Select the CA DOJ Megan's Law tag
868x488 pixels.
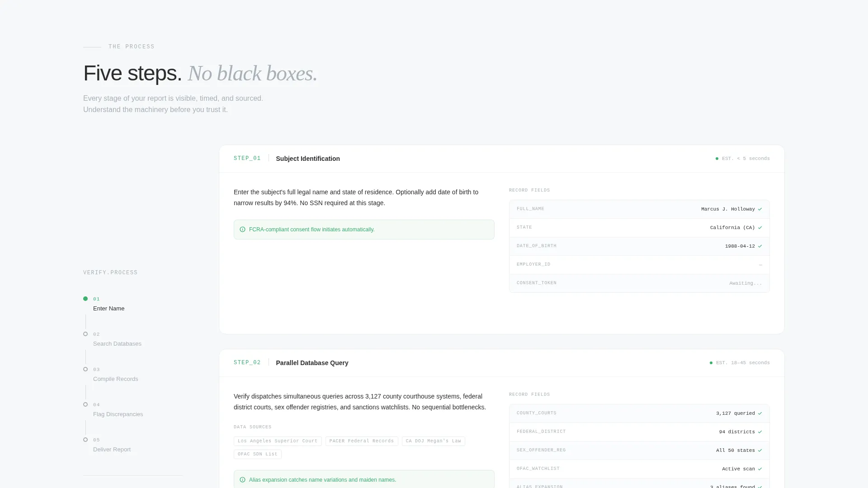(433, 441)
